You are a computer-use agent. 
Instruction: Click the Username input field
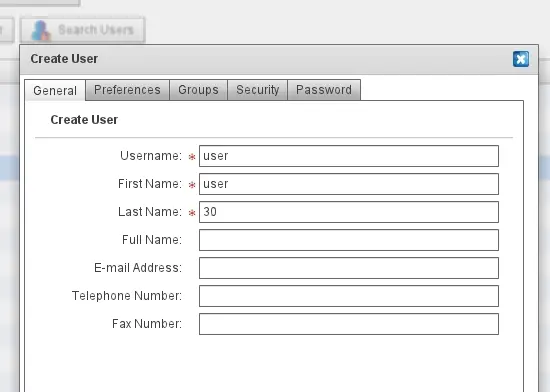click(349, 156)
